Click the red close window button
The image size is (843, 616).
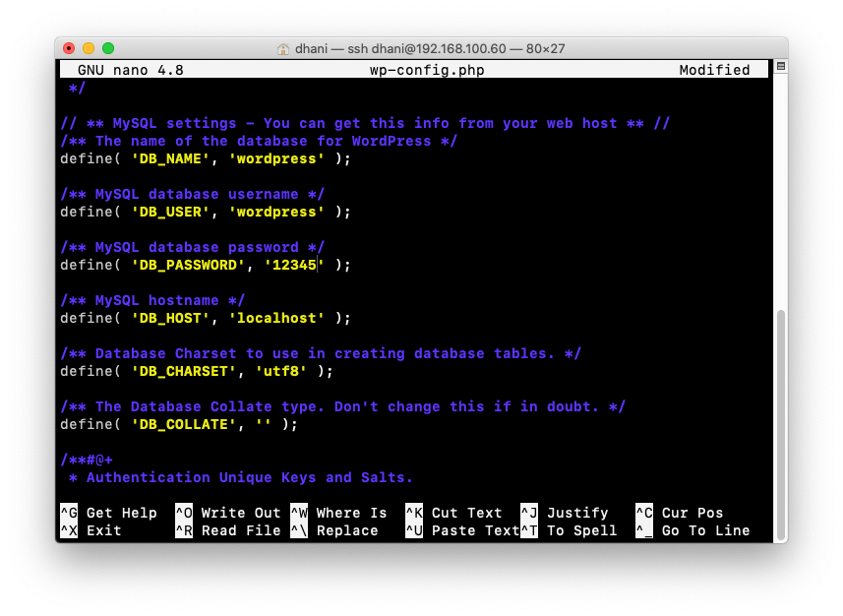[x=69, y=48]
